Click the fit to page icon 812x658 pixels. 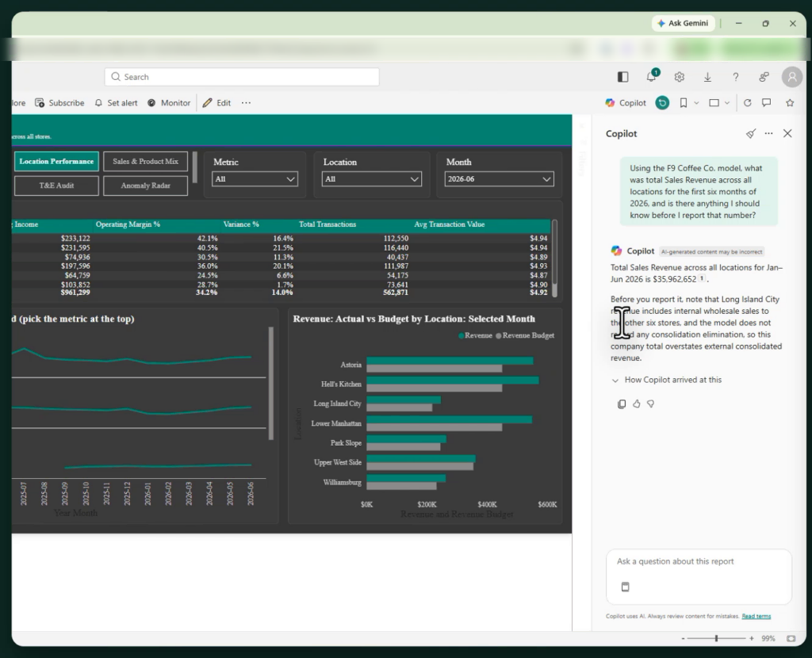click(x=791, y=638)
